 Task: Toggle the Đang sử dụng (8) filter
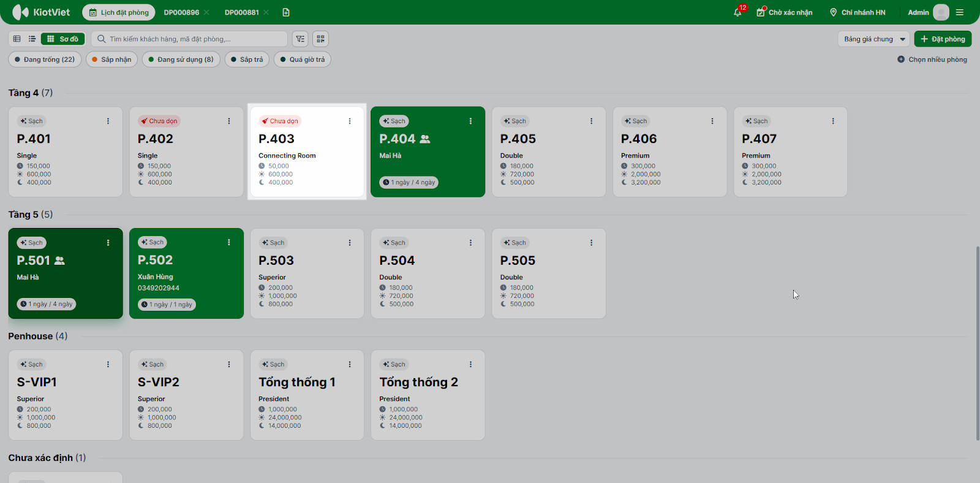181,59
